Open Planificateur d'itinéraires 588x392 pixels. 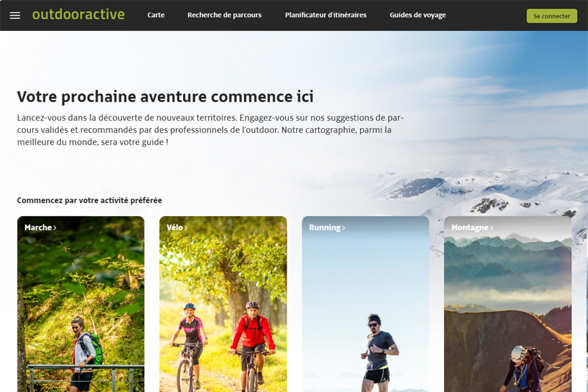326,15
